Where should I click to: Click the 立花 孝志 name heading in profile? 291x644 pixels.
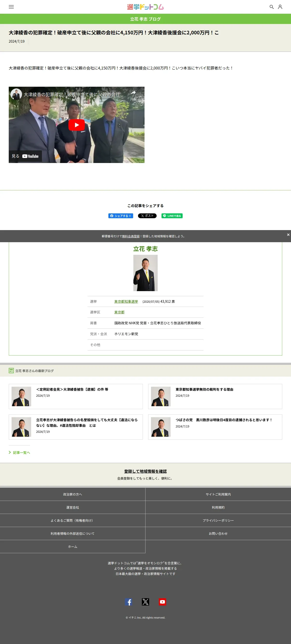pyautogui.click(x=145, y=249)
